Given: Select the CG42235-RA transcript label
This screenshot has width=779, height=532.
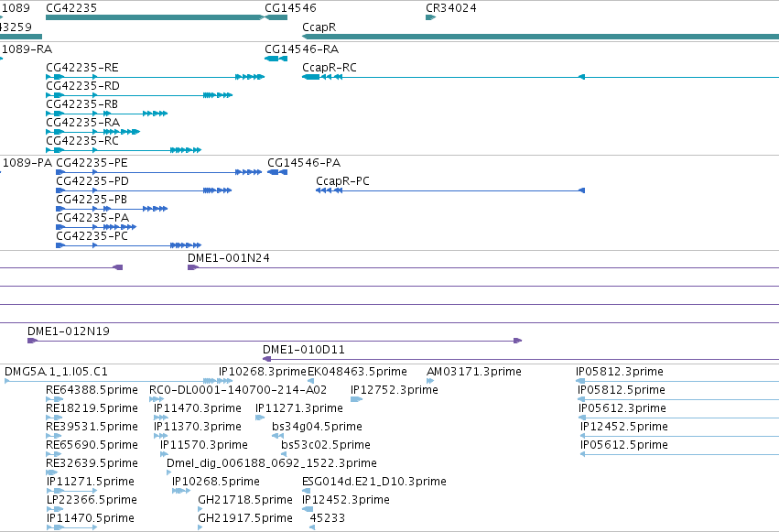Looking at the screenshot, I should coord(82,123).
